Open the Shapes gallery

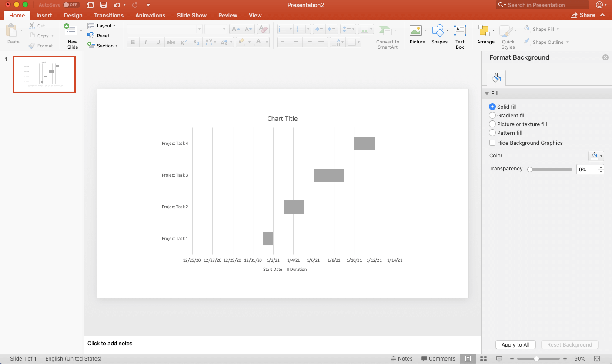tap(439, 31)
